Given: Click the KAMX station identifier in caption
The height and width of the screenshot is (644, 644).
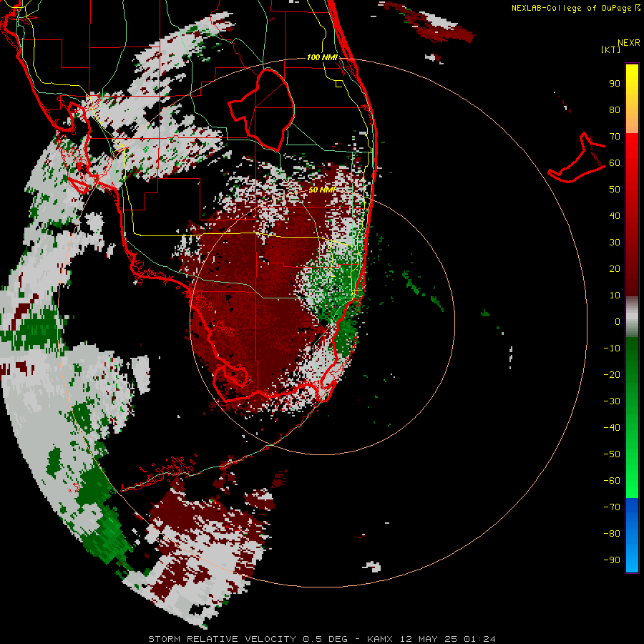Looking at the screenshot, I should click(380, 639).
